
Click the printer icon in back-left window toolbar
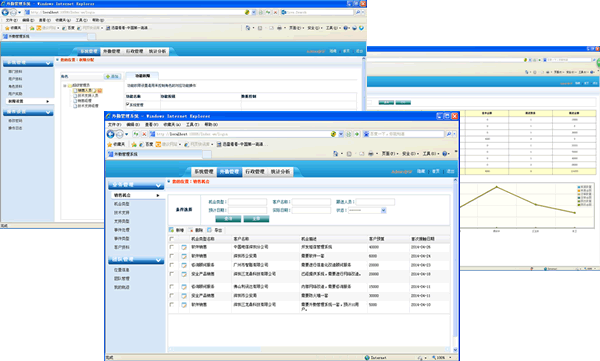(x=279, y=28)
